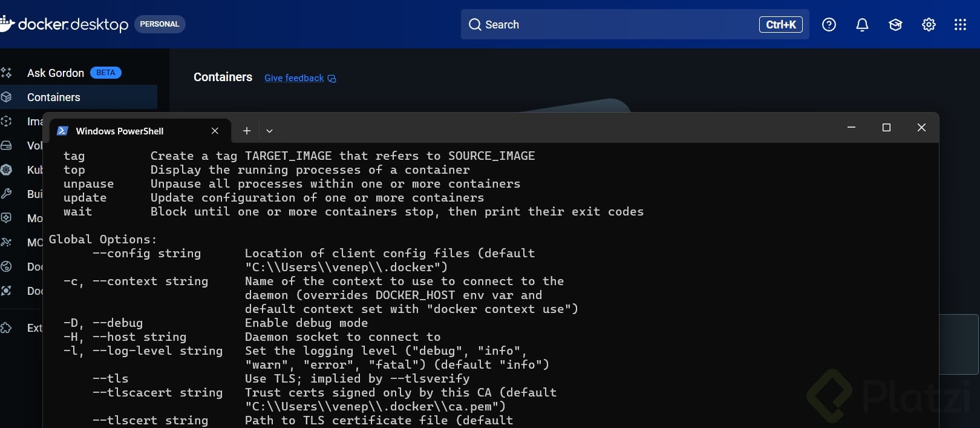Click the Containers cube icon in sidebar
Screen dimensions: 980x428
[x=7, y=97]
